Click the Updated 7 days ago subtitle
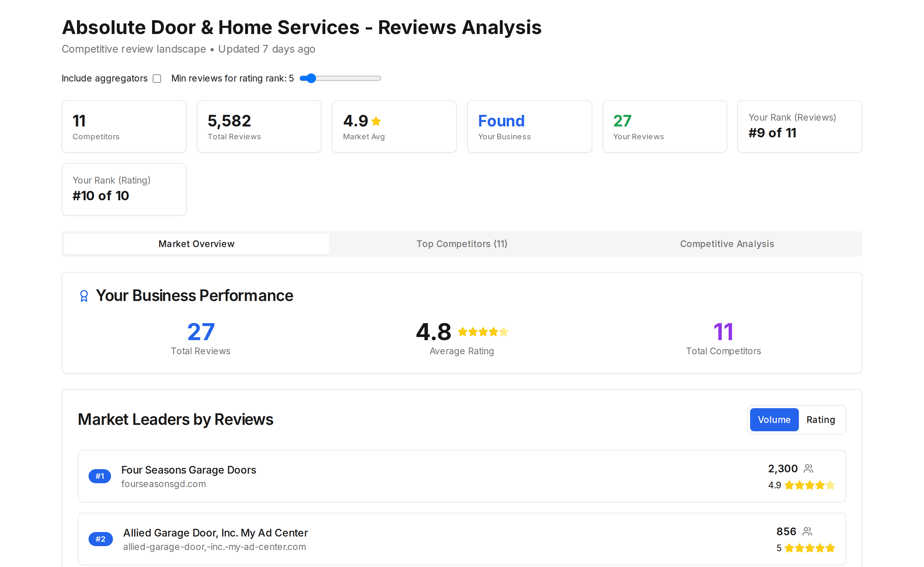The width and height of the screenshot is (924, 567). click(x=267, y=49)
